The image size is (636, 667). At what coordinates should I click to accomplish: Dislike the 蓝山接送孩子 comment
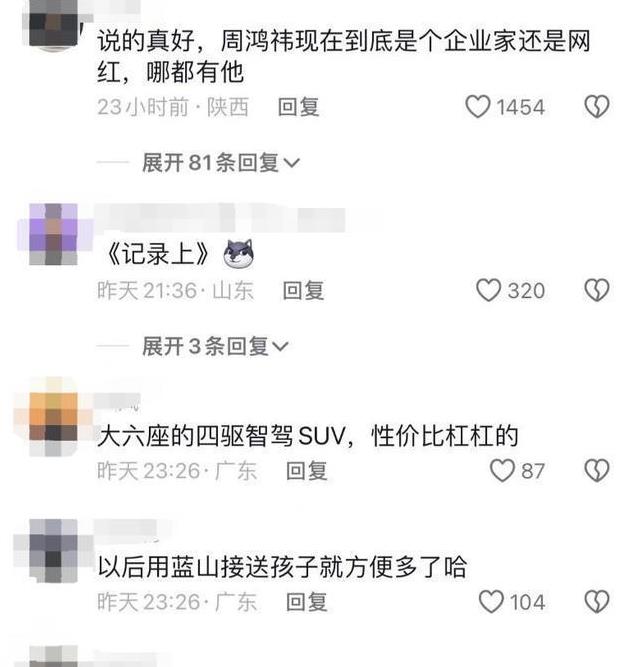(597, 601)
